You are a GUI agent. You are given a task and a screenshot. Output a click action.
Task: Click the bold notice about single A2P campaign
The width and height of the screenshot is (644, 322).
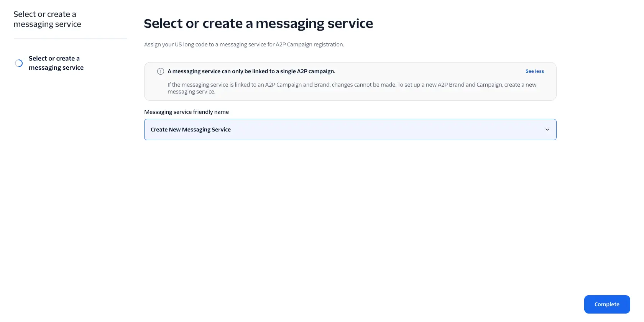(x=251, y=71)
